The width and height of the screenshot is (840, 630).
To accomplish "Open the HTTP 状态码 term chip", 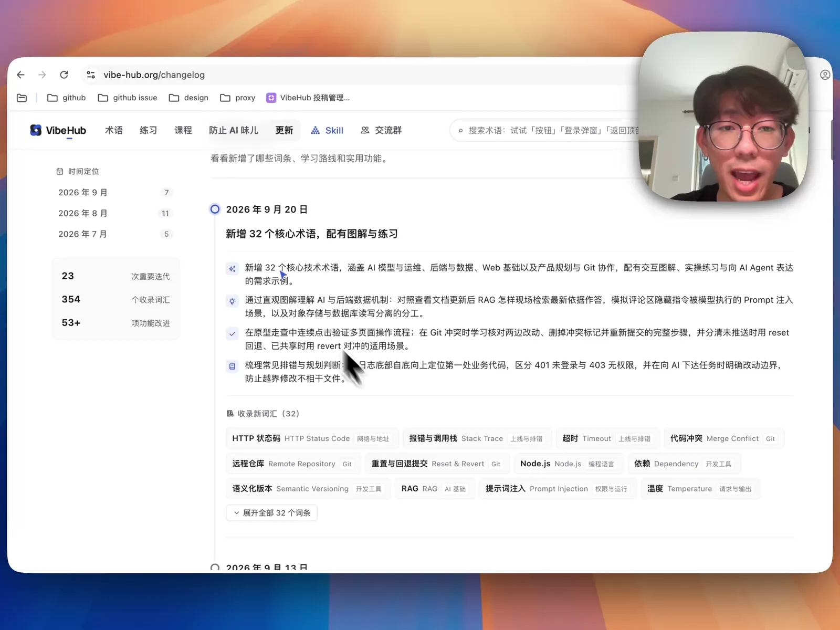I will pos(311,438).
